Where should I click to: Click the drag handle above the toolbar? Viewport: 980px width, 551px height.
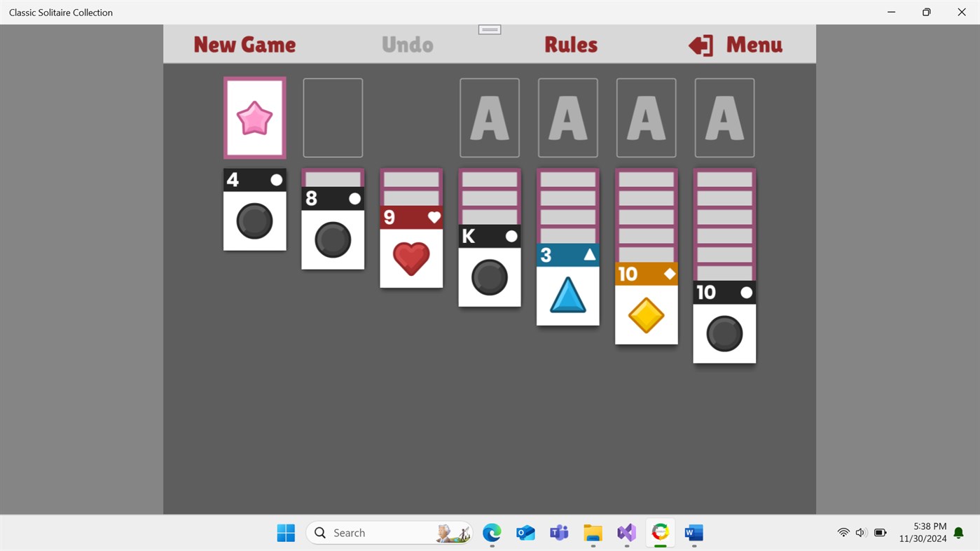point(489,29)
